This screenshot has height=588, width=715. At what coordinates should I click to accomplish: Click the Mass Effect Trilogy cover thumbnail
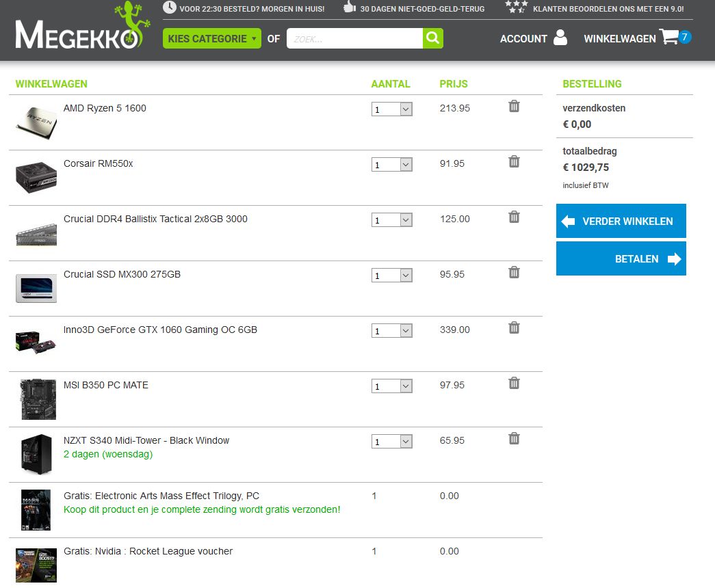click(36, 510)
